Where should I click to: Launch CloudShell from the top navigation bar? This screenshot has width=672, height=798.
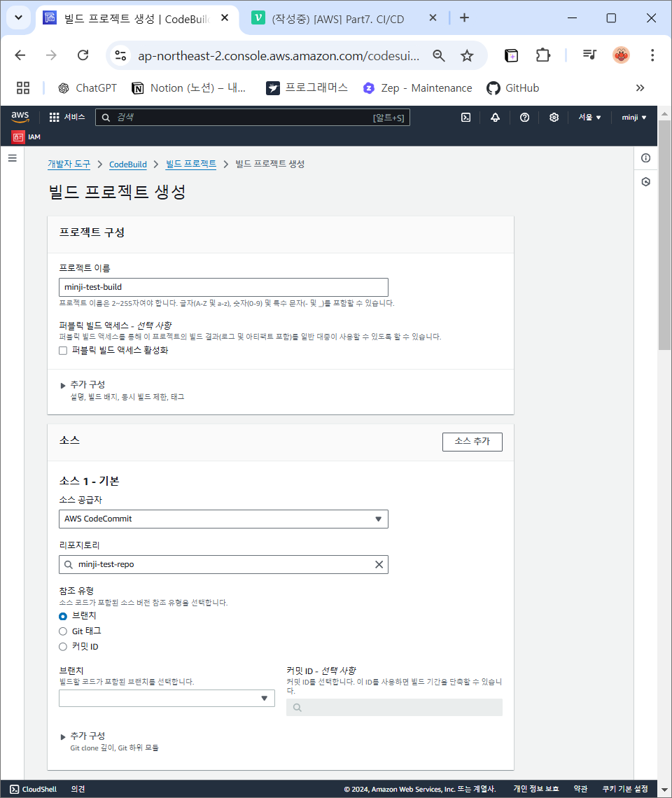pos(465,118)
